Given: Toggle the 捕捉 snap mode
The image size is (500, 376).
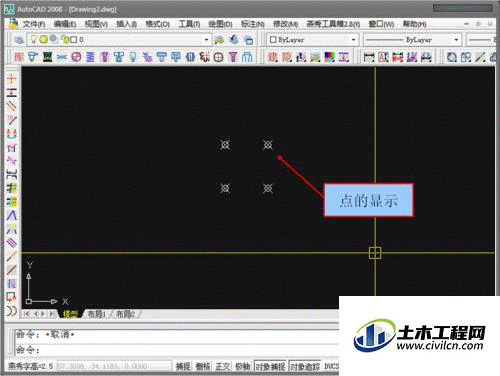Looking at the screenshot, I should pyautogui.click(x=183, y=366).
